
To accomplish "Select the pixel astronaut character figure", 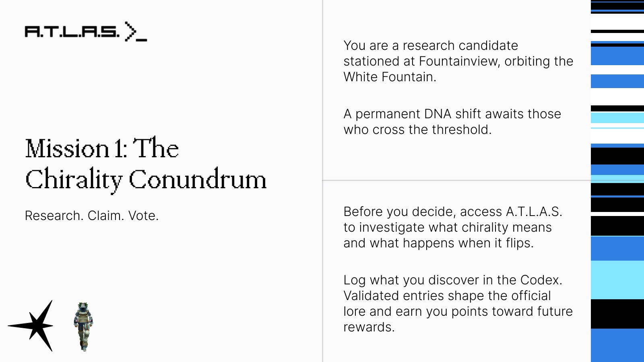I will click(x=83, y=327).
